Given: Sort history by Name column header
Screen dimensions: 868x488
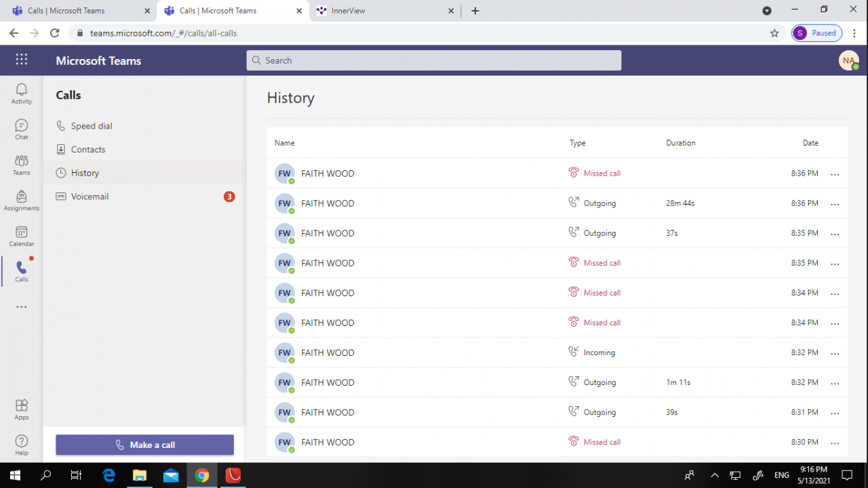Looking at the screenshot, I should pyautogui.click(x=285, y=143).
